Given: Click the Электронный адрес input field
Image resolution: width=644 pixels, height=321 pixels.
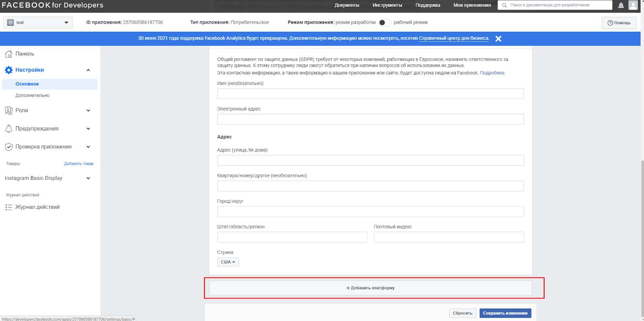Looking at the screenshot, I should tap(370, 119).
